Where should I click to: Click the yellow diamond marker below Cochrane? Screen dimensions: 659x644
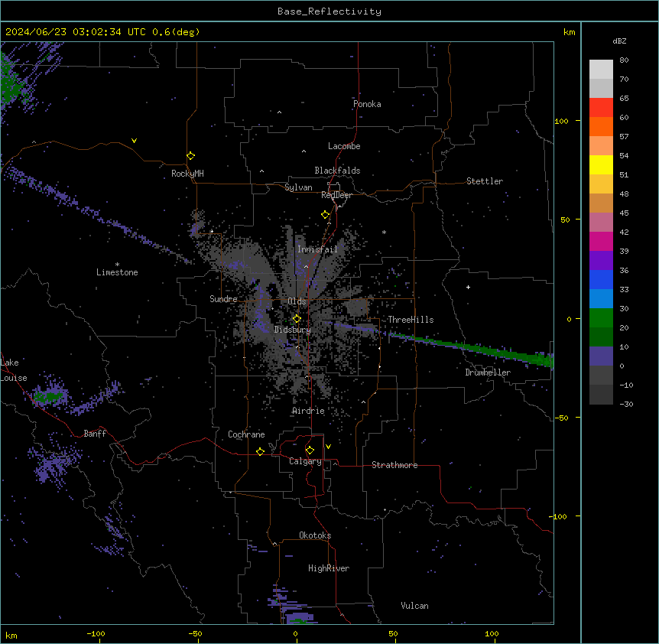tap(260, 451)
